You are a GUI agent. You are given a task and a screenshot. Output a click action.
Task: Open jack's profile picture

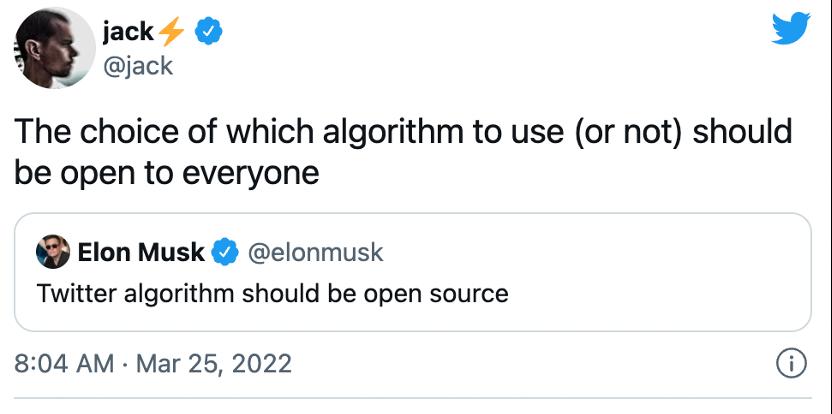pyautogui.click(x=55, y=48)
